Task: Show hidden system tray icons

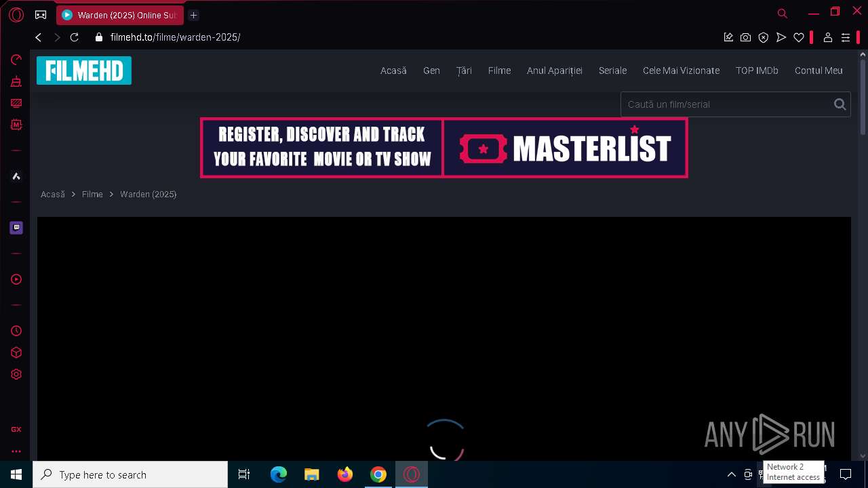Action: [x=731, y=474]
